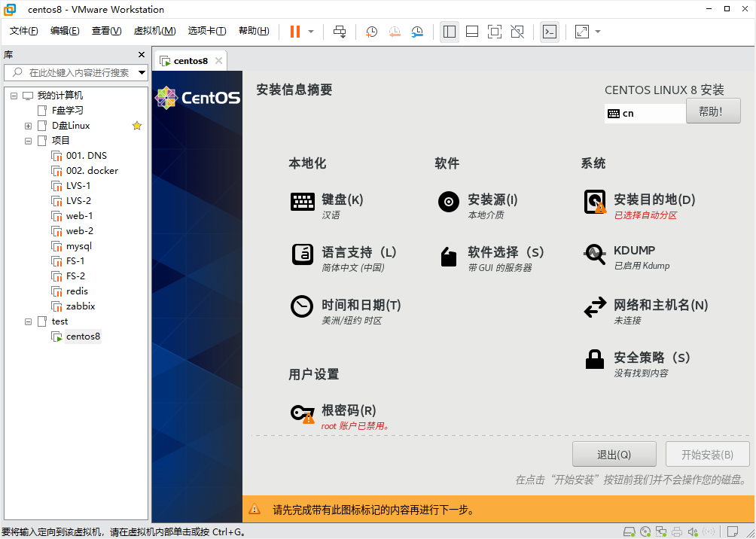Enter full screen mode icon

pos(495,32)
